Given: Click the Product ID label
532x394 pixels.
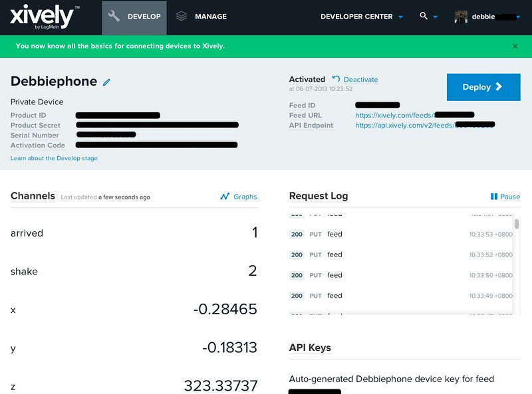Looking at the screenshot, I should (28, 116).
